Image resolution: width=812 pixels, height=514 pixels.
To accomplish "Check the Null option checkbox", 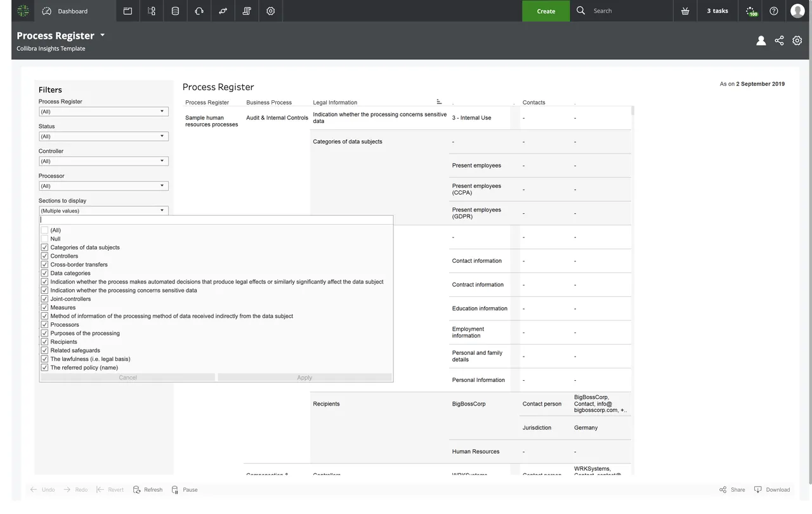I will point(44,239).
